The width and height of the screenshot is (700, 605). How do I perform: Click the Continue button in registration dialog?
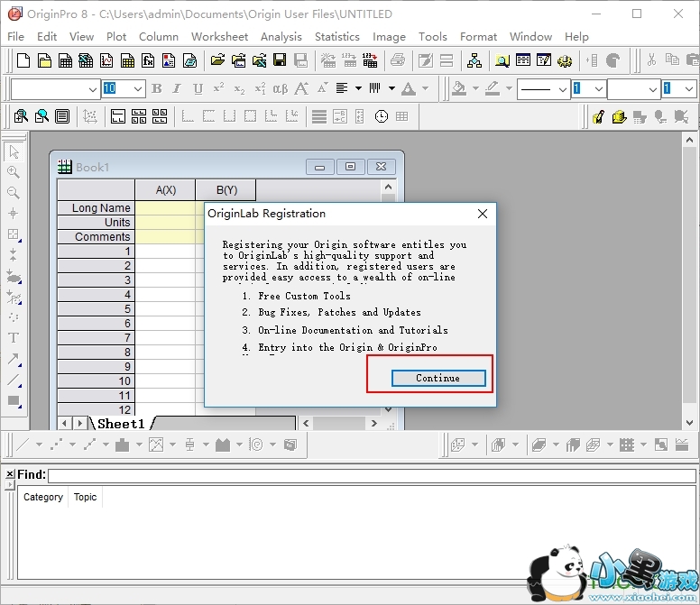(x=438, y=379)
